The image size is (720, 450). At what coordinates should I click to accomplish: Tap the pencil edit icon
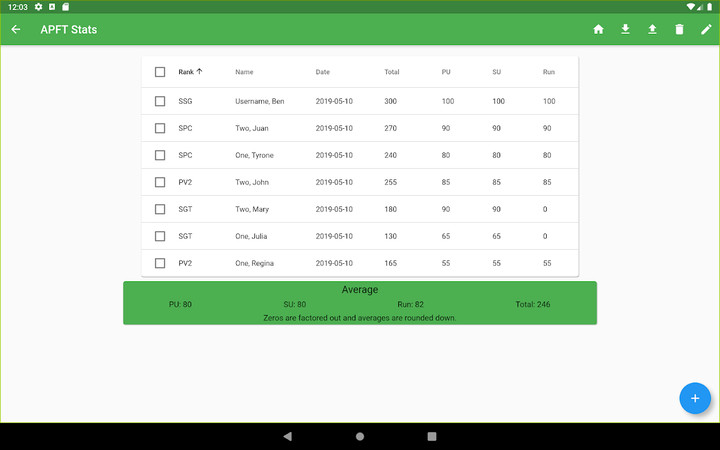click(x=706, y=29)
